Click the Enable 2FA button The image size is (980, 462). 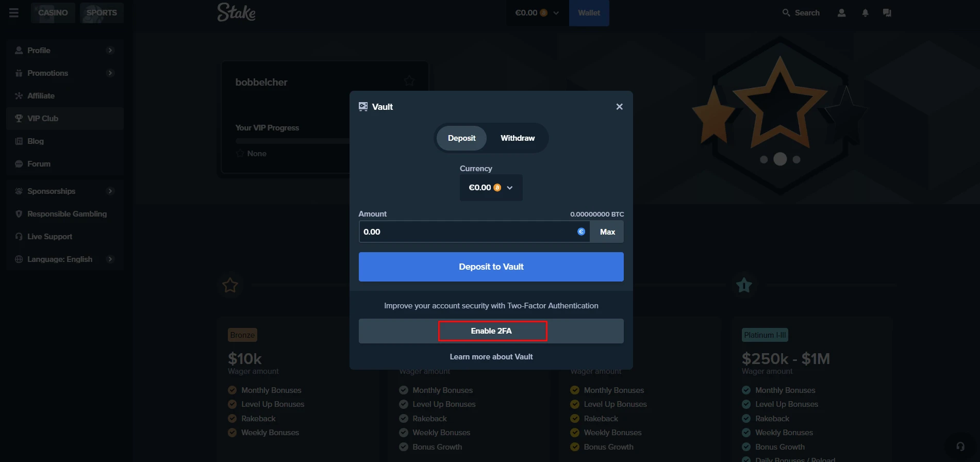(491, 331)
